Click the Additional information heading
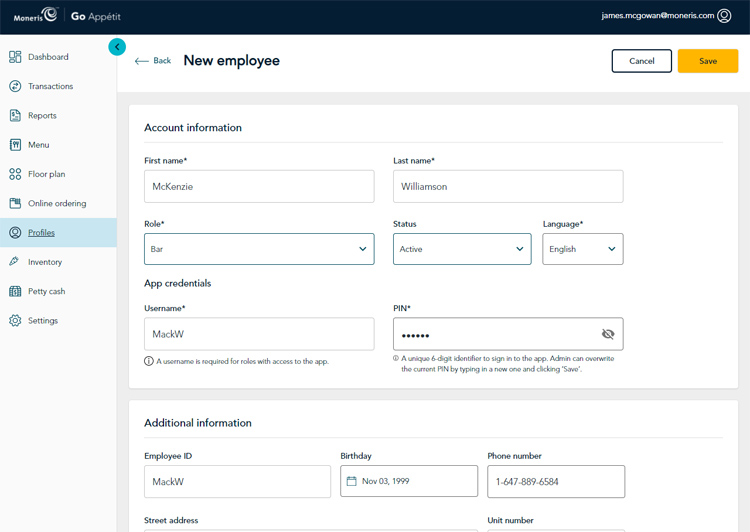The width and height of the screenshot is (750, 532). 198,423
